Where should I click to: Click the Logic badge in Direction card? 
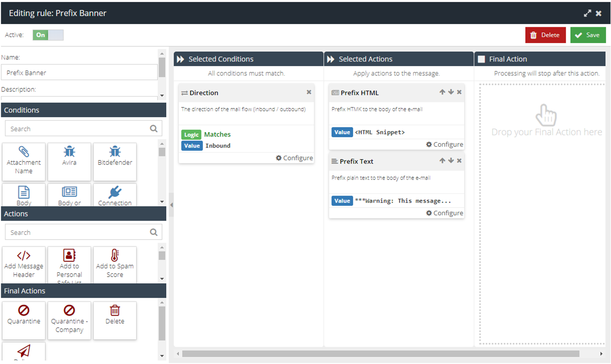(x=191, y=135)
